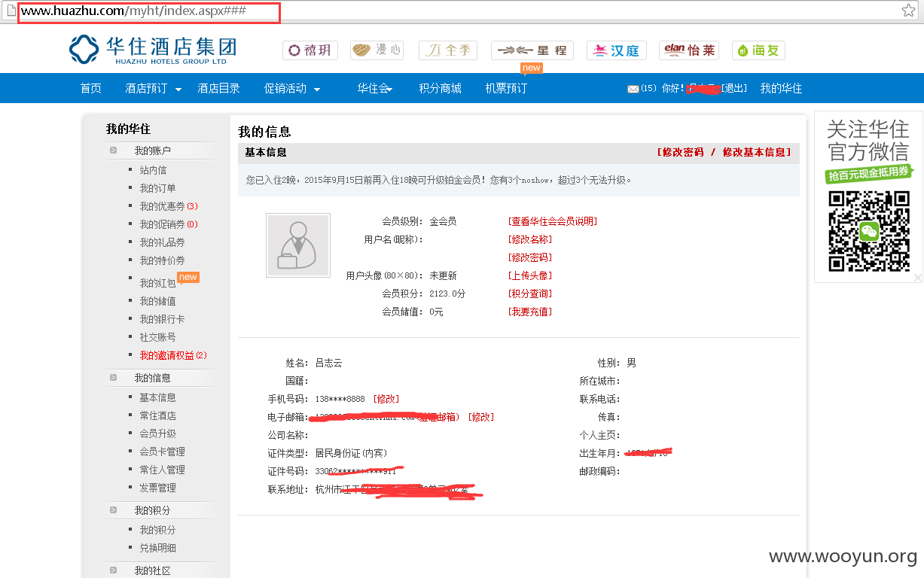Open 我的特价券 in the sidebar

coord(162,260)
